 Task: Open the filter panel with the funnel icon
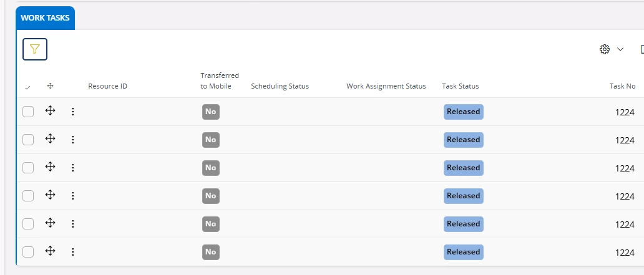click(x=35, y=49)
